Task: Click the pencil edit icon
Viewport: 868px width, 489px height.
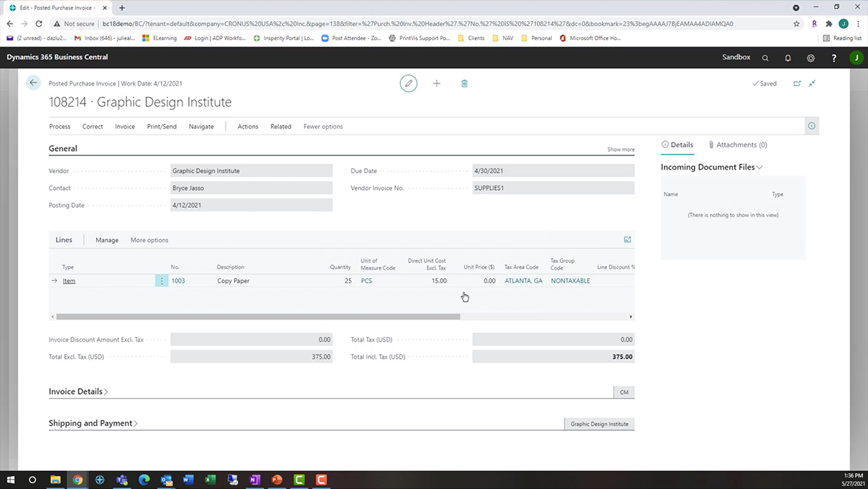Action: 408,83
